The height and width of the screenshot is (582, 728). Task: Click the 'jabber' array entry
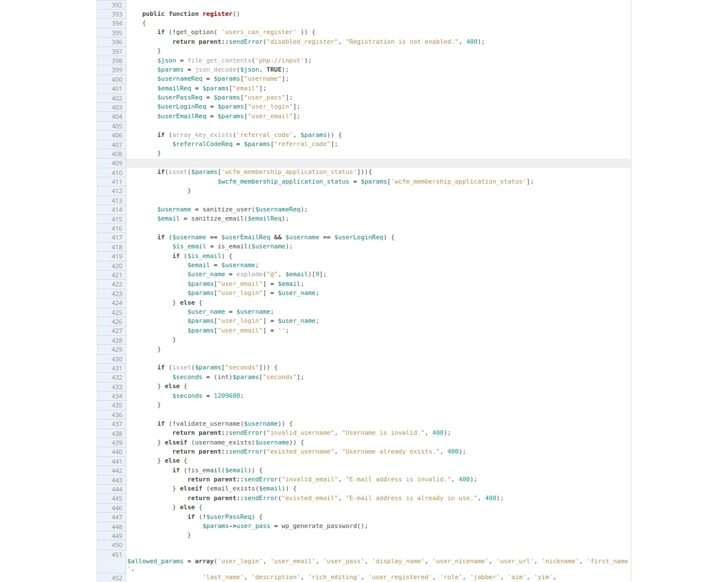483,577
